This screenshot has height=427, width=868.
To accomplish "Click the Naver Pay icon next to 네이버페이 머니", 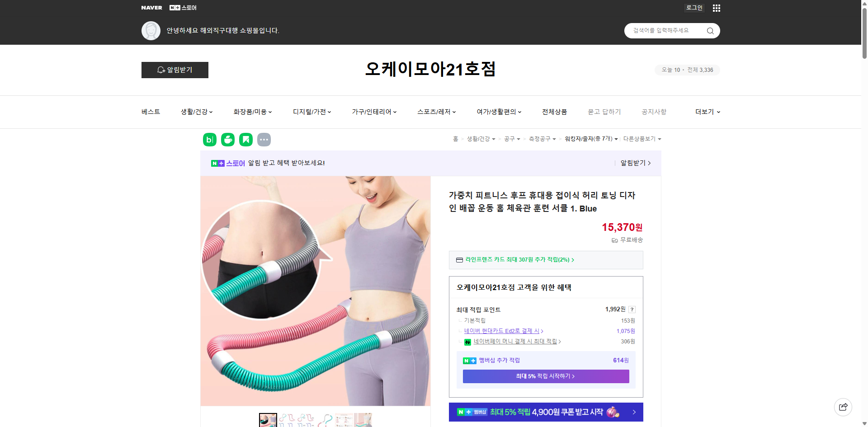I will pos(467,342).
